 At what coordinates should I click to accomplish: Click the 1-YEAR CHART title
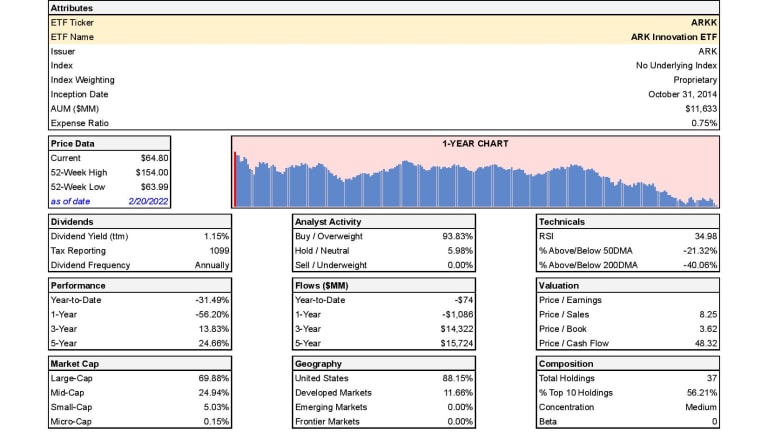pyautogui.click(x=475, y=144)
